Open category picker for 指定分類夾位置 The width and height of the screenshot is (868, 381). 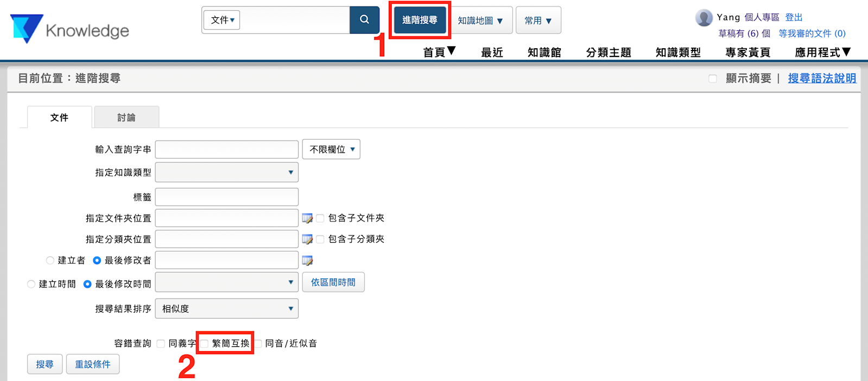(x=307, y=239)
